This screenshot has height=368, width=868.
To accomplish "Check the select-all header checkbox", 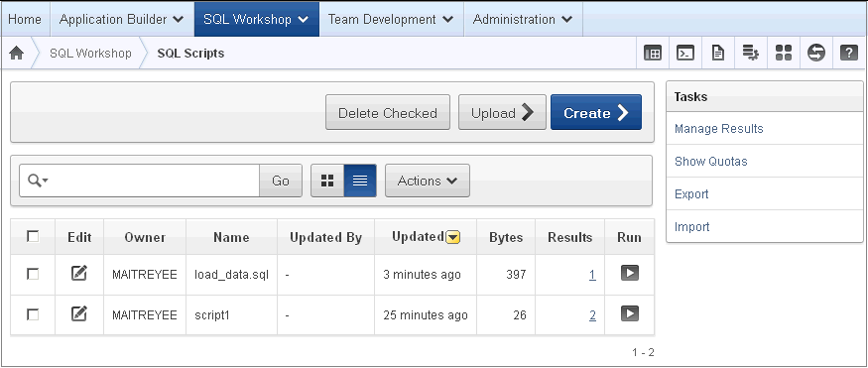I will pyautogui.click(x=33, y=236).
